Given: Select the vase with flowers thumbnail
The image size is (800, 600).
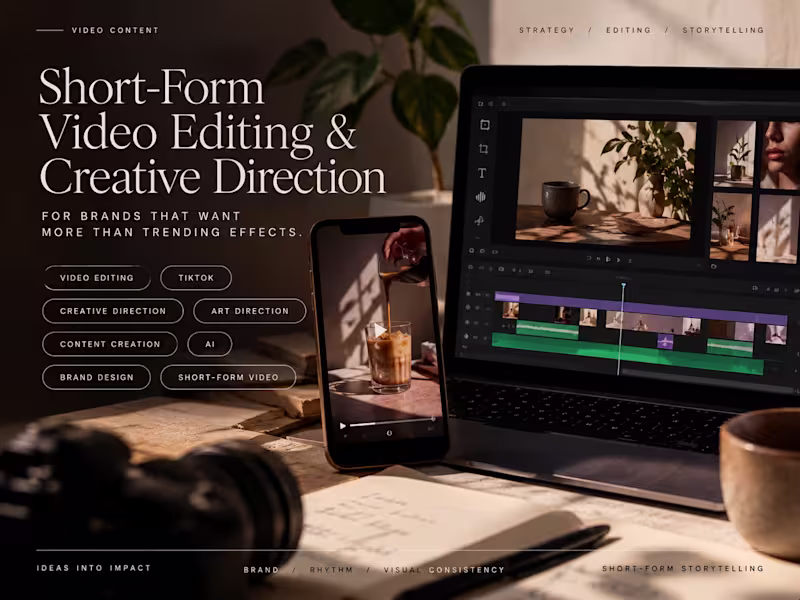Looking at the screenshot, I should pyautogui.click(x=730, y=227).
